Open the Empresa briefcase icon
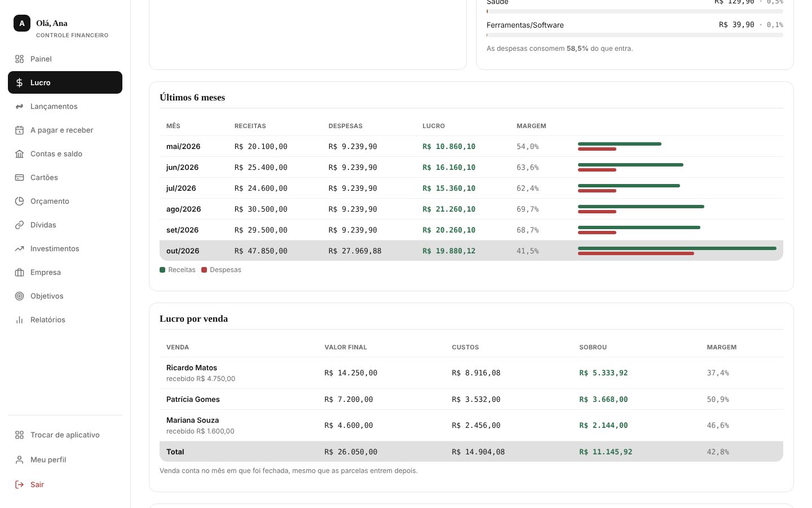 (19, 272)
